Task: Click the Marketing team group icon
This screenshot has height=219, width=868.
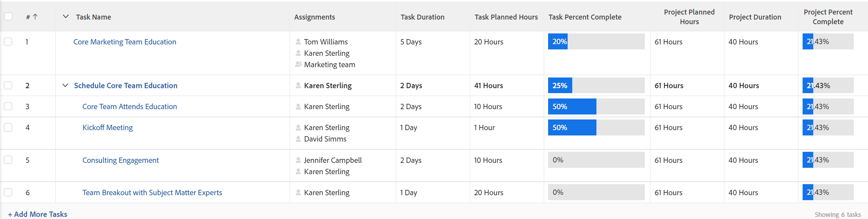Action: 298,64
